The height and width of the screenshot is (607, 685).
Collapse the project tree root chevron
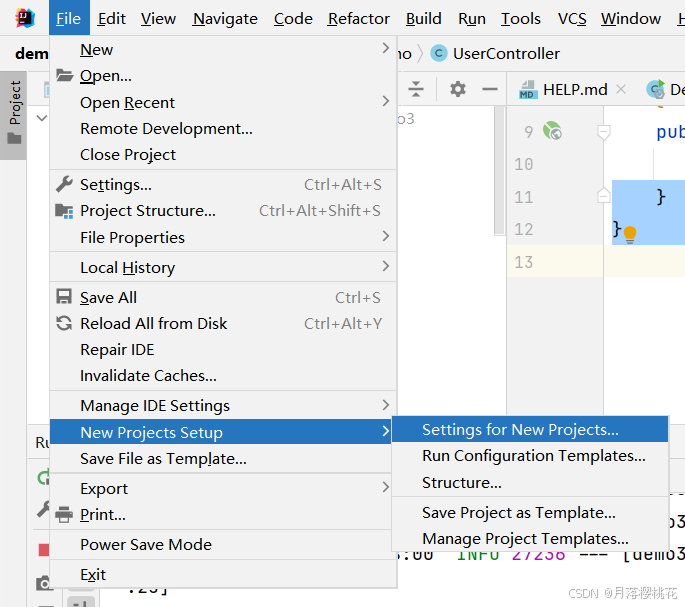pos(41,118)
